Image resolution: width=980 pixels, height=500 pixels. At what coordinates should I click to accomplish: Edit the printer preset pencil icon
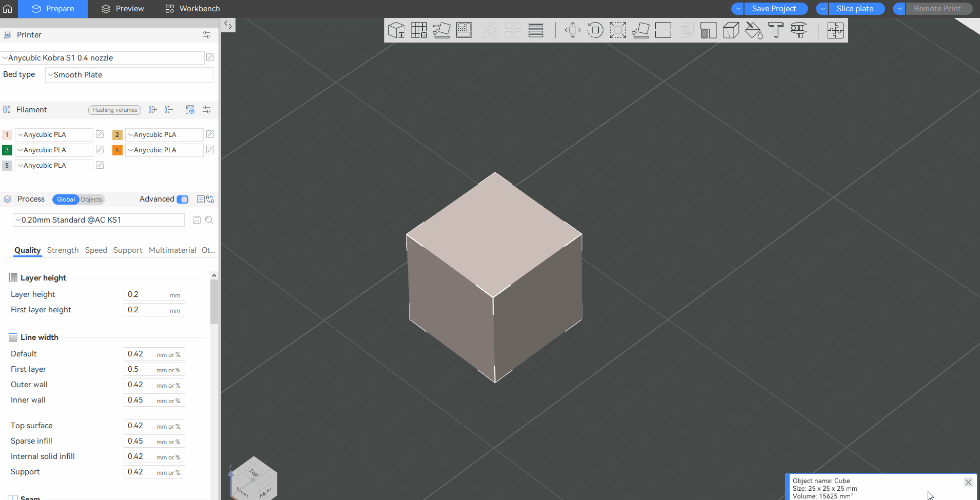[x=210, y=57]
